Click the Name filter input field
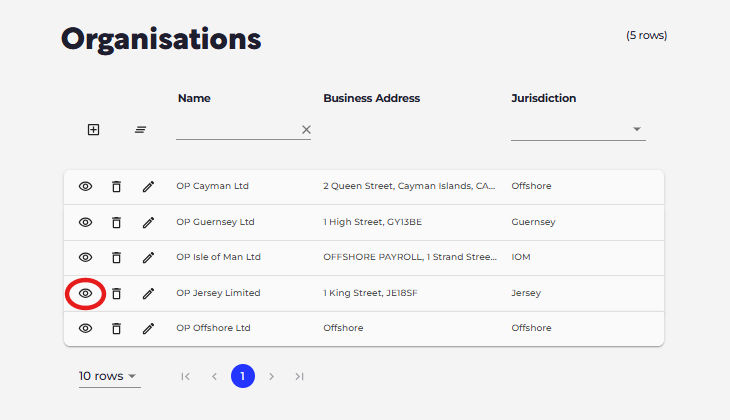The height and width of the screenshot is (420, 730). (x=237, y=129)
